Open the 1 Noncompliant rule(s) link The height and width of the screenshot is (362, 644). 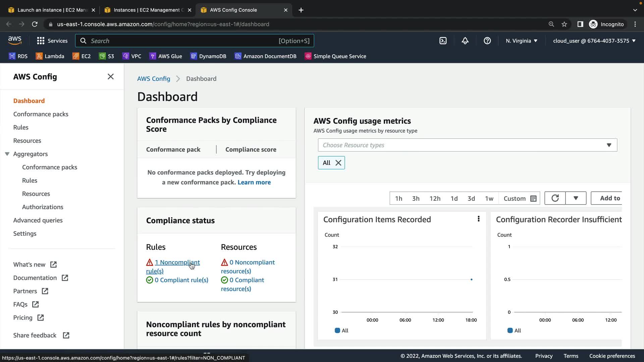click(173, 266)
